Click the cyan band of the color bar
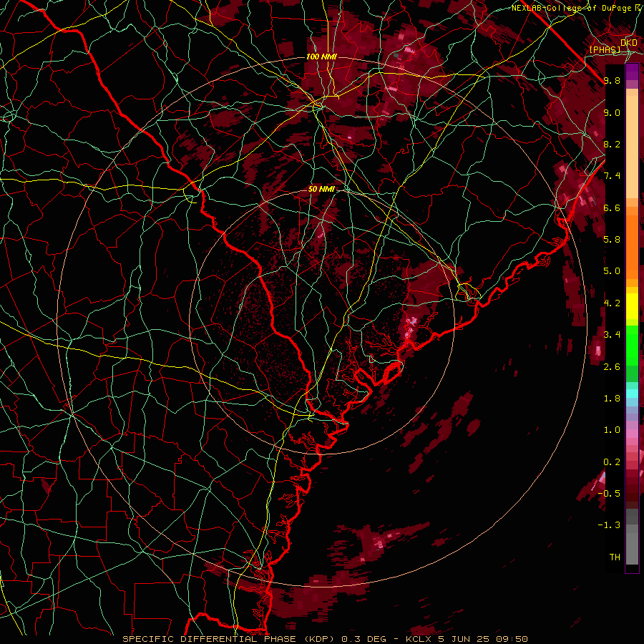Viewport: 644px width, 644px height. 633,393
